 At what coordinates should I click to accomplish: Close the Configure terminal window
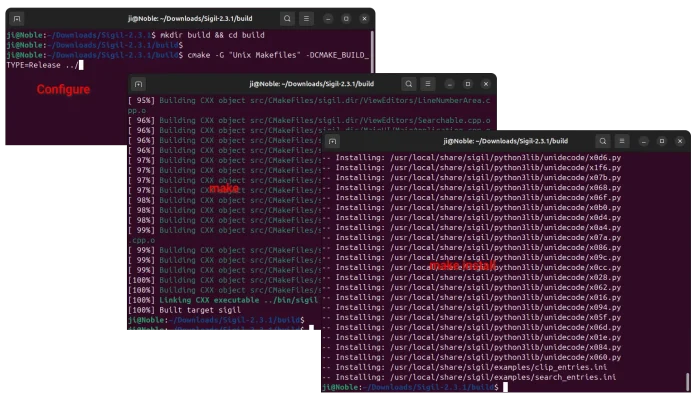tap(364, 19)
